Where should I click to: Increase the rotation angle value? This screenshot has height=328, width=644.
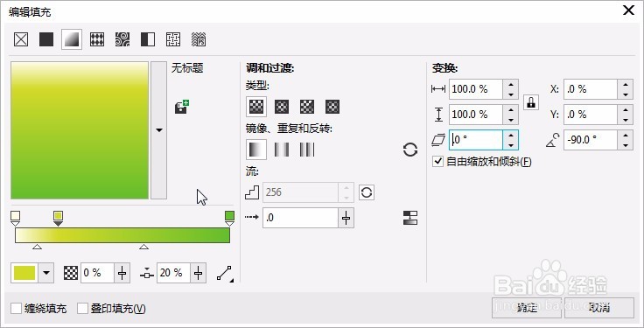pos(625,135)
